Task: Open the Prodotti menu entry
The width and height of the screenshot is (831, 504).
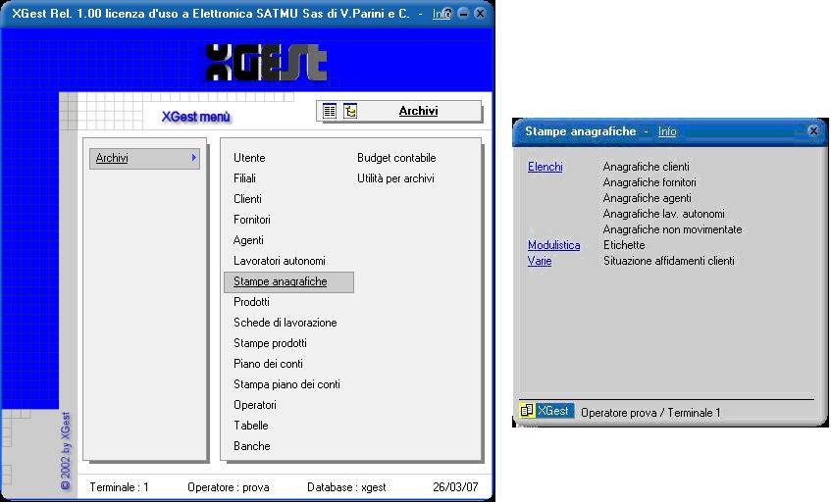Action: point(251,302)
